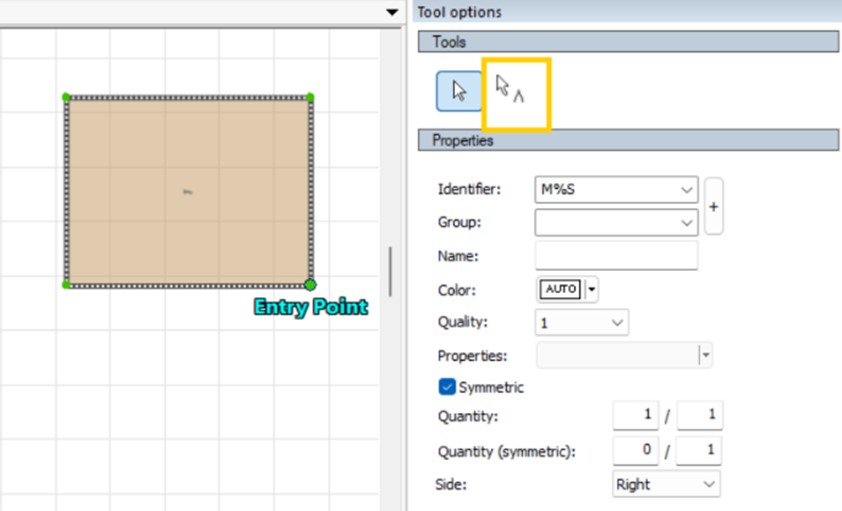Open the panel menu arrow above canvas
Viewport: 842px width, 511px height.
point(391,12)
